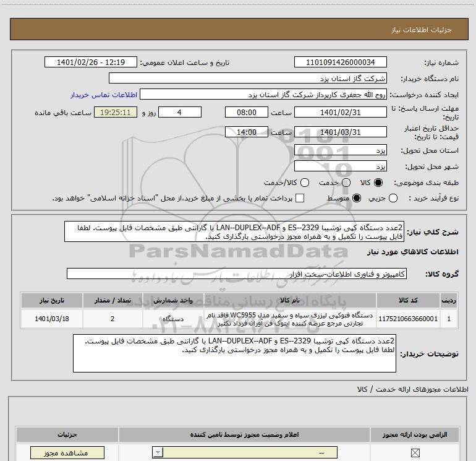Viewport: 476px width, 461px height.
Task: Click the announcement date field 1401/02/26 - 12:19
Action: tap(91, 62)
